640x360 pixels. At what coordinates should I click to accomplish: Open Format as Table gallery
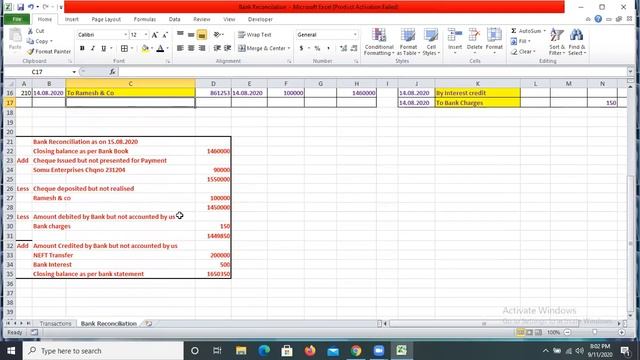tap(408, 42)
